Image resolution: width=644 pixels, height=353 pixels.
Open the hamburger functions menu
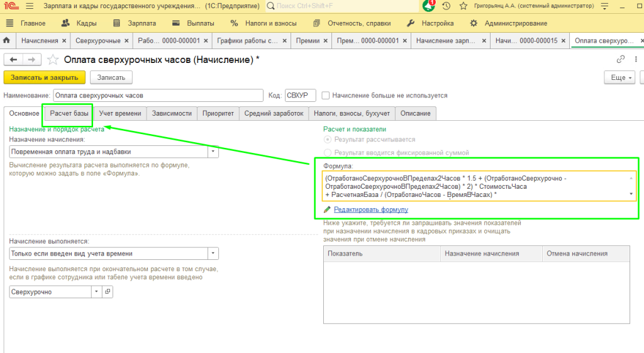coord(30,6)
